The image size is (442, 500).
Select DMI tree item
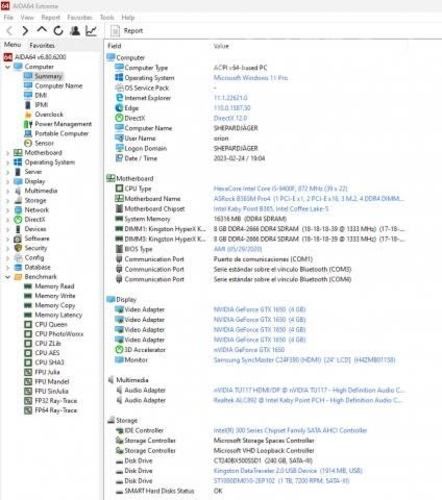click(x=41, y=95)
